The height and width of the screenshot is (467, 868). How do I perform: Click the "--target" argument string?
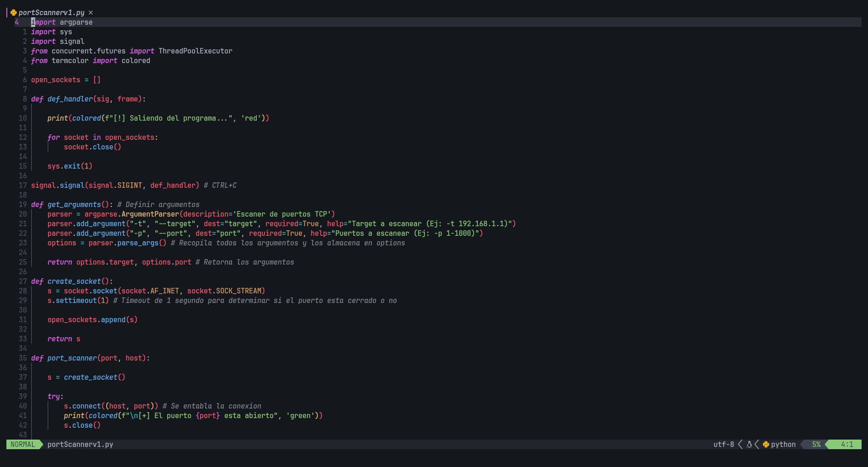pos(175,223)
